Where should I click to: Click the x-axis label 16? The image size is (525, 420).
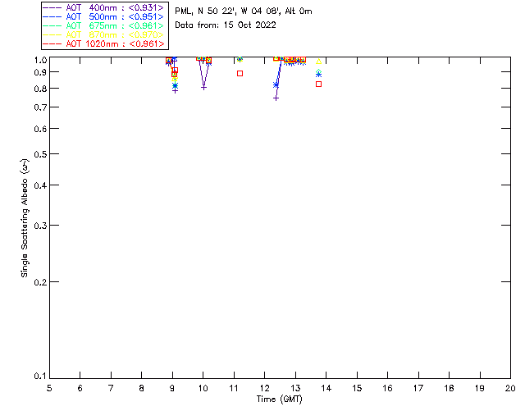tap(387, 388)
